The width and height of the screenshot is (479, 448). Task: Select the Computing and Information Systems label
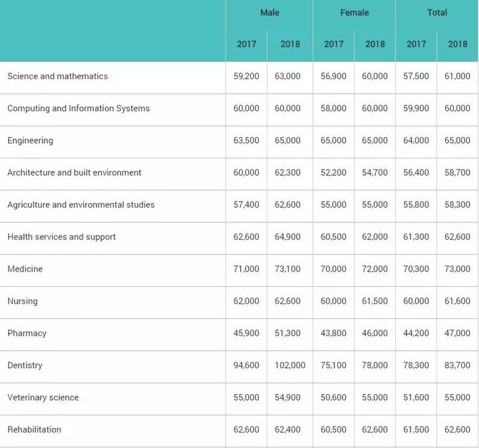coord(79,109)
